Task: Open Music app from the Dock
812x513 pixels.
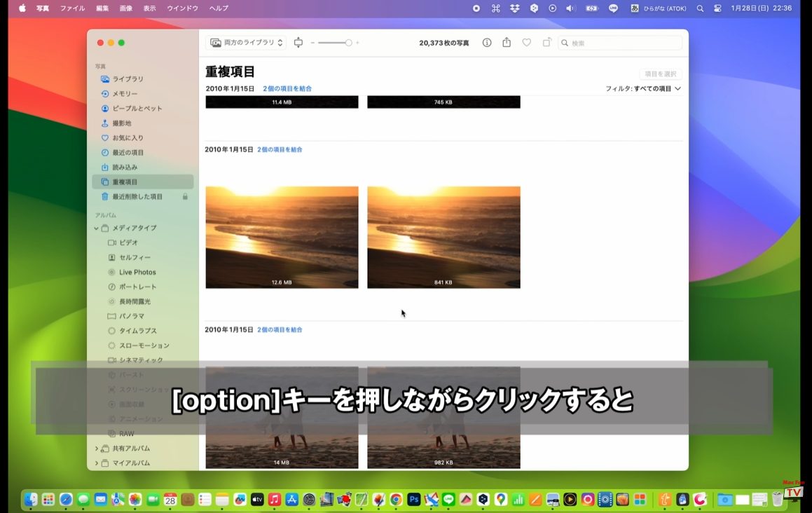Action: (275, 500)
